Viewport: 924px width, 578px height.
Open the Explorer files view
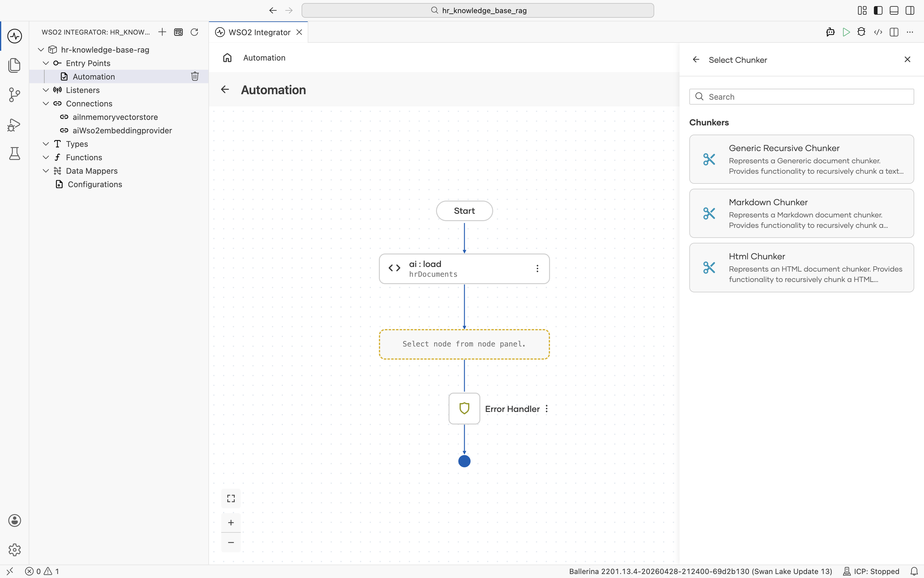coord(14,65)
